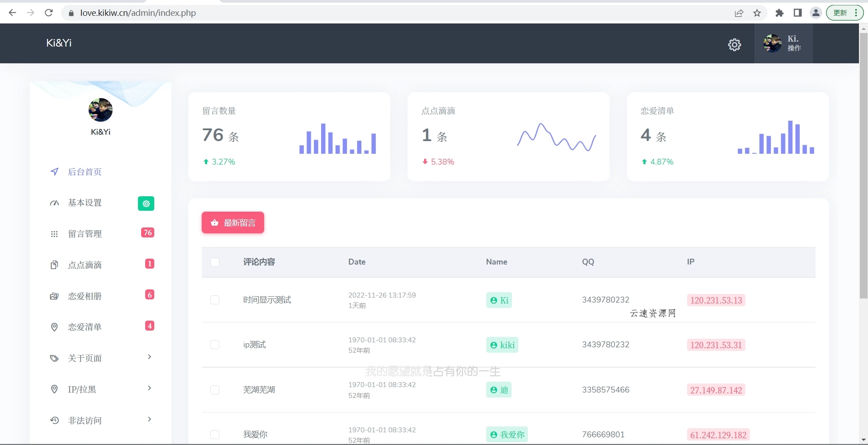Screen dimensions: 868x445
Task: Click the green gear badge next to 基本设置
Action: pos(146,204)
